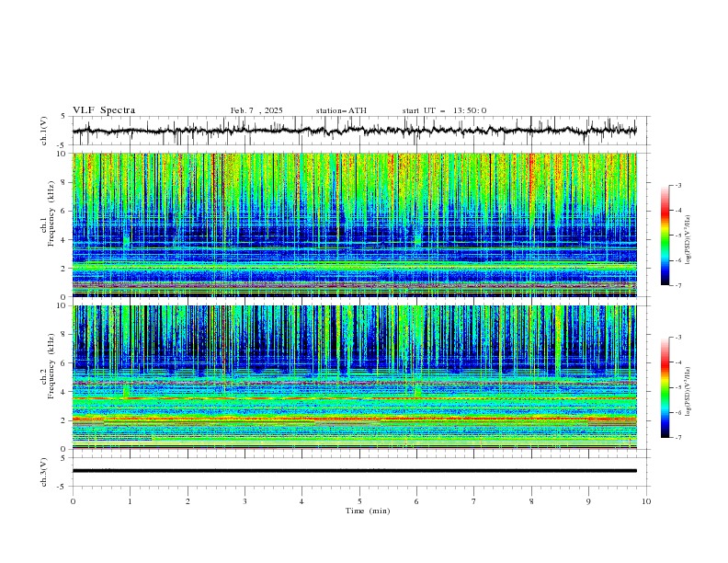Click the ch.2 spectrogram panel
Screen dimensions: 728x563
[x=355, y=377]
